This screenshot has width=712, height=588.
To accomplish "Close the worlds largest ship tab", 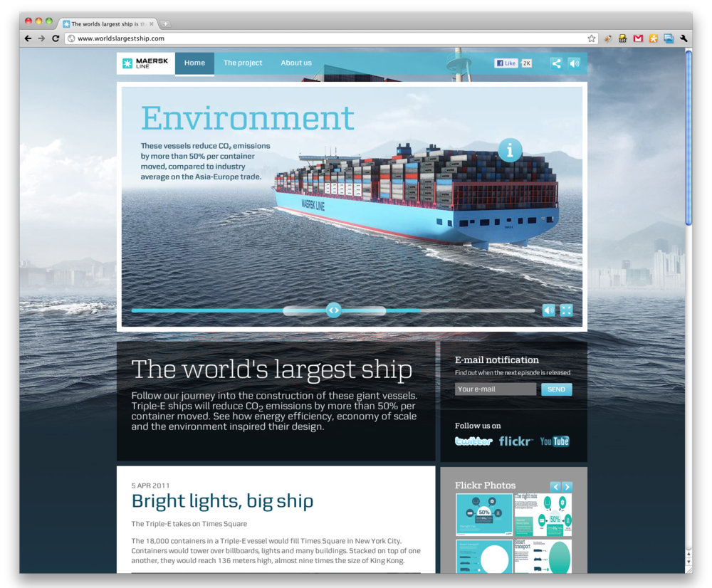I will coord(152,24).
